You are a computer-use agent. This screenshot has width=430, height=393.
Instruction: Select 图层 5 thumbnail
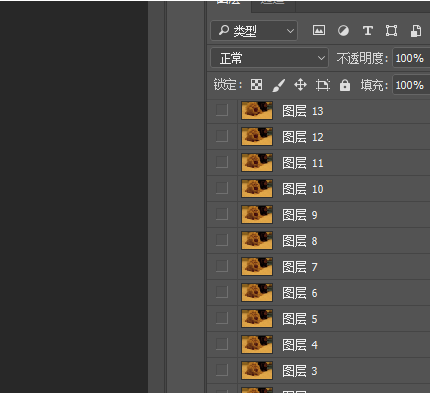257,318
